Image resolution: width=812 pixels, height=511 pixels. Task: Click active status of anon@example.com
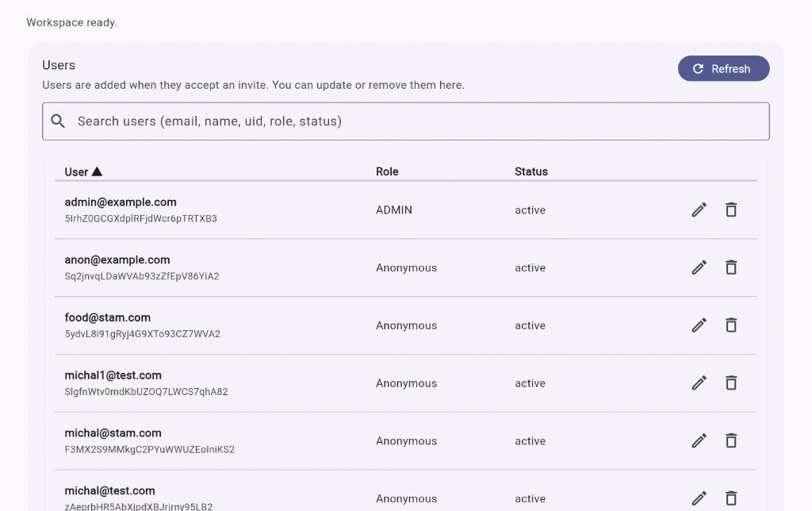click(530, 268)
